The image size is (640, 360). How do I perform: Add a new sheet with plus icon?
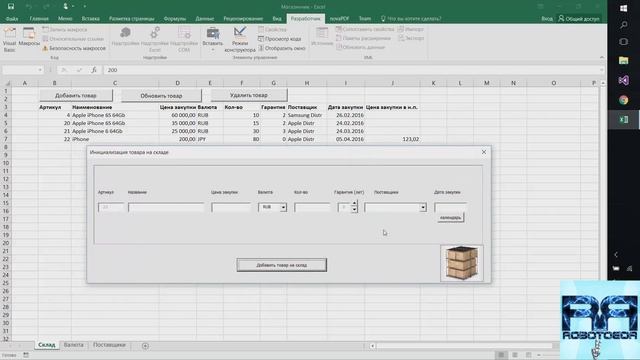[x=145, y=346]
